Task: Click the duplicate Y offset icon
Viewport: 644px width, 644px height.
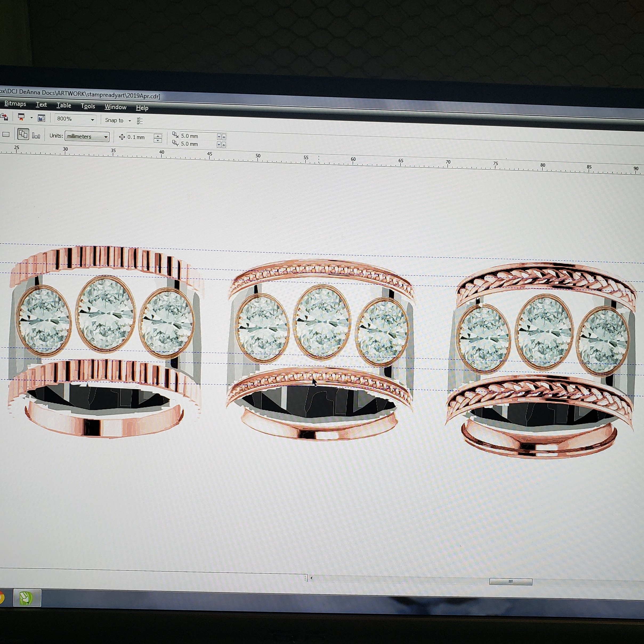Action: coord(175,143)
